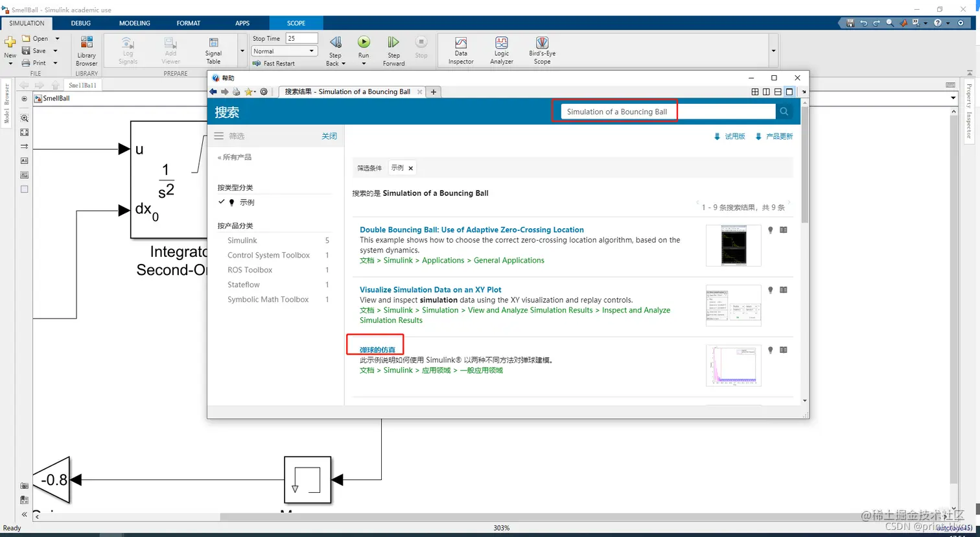Click the quick access undo icon
This screenshot has height=537, width=980.
[863, 23]
